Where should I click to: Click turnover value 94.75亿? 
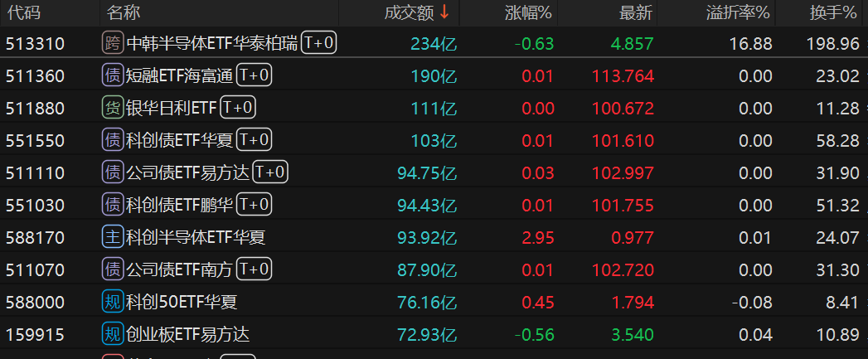[x=427, y=173]
